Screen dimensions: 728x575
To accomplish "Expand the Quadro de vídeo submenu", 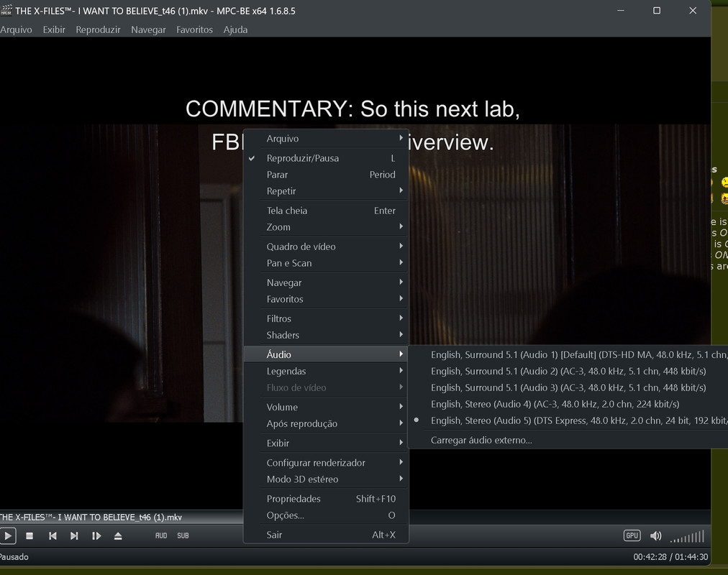I will 326,247.
